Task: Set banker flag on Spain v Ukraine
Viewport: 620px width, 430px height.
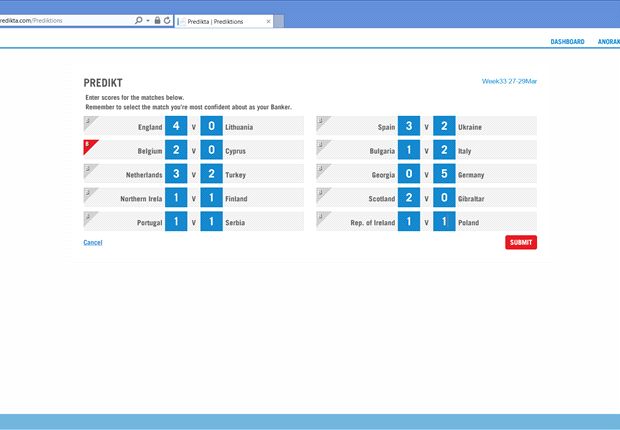Action: (322, 122)
